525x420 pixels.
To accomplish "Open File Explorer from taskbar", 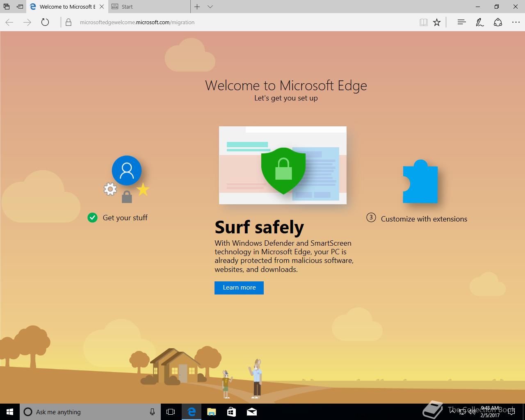I will coord(212,412).
